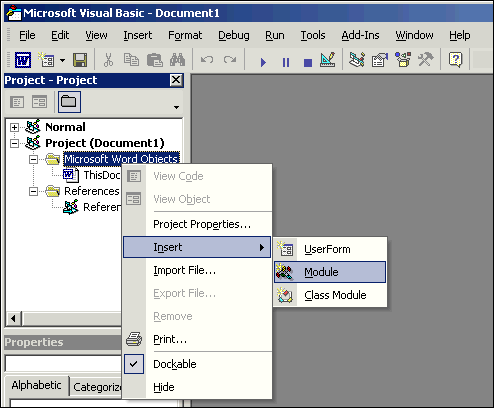494x408 pixels.
Task: Click the Break pause icon
Action: click(x=286, y=62)
